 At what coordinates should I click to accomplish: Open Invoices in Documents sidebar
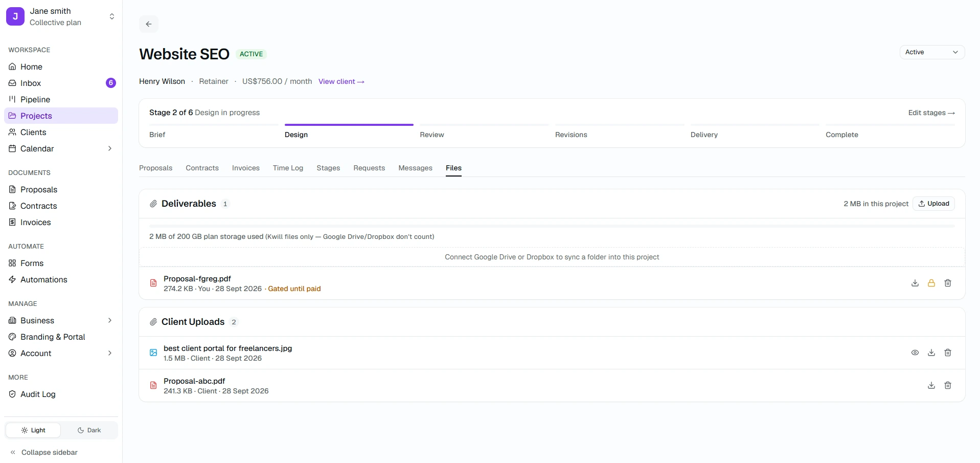[x=61, y=222]
